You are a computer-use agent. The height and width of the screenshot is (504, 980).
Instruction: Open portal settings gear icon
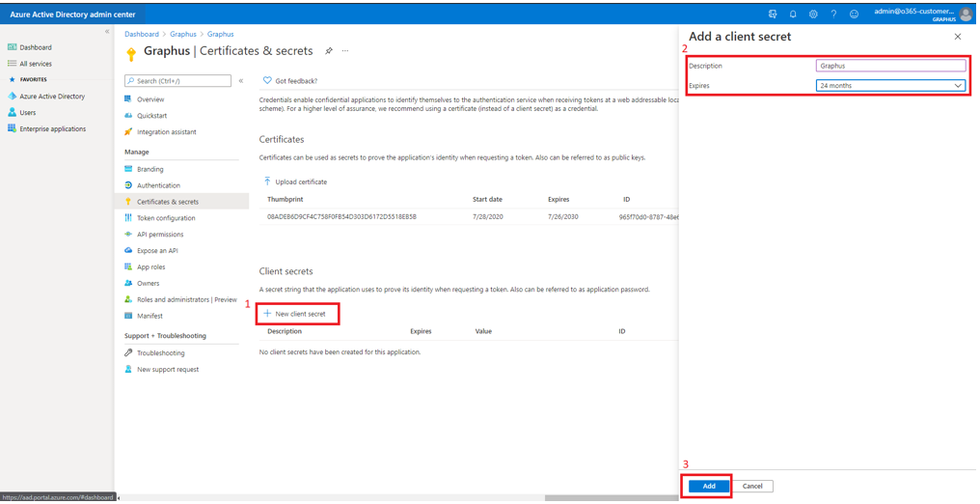tap(813, 14)
